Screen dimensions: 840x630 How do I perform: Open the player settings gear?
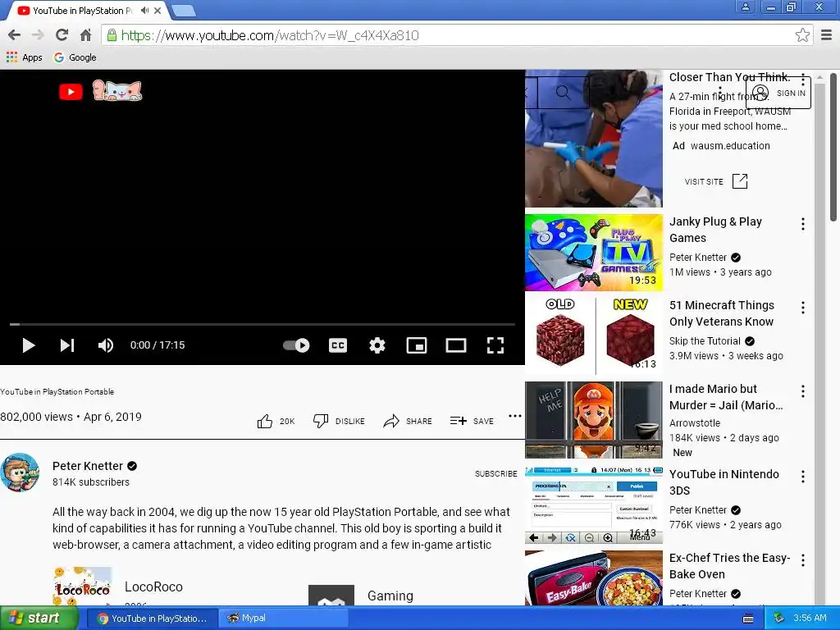point(377,345)
